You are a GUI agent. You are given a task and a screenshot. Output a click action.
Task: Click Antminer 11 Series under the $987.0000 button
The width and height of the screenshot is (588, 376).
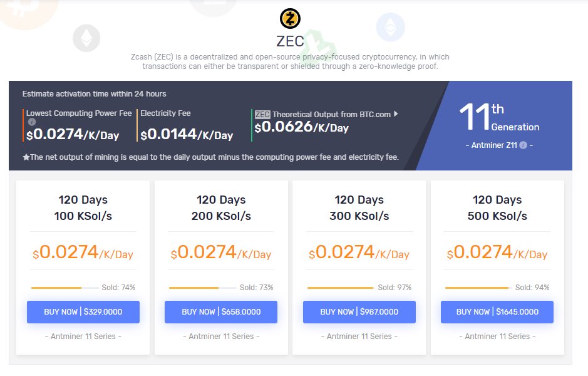pos(359,337)
